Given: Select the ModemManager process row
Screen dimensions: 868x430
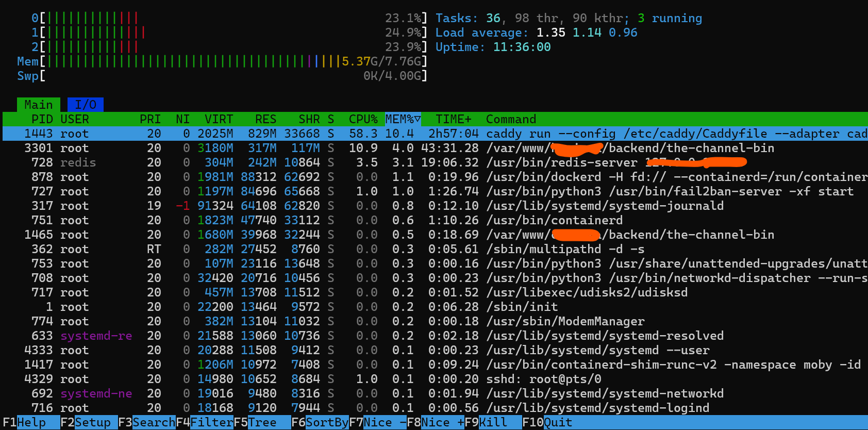Looking at the screenshot, I should 435,321.
